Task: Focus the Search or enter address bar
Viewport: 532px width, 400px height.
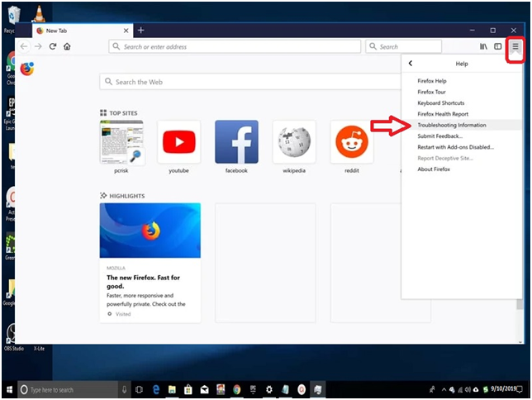Action: pos(235,46)
